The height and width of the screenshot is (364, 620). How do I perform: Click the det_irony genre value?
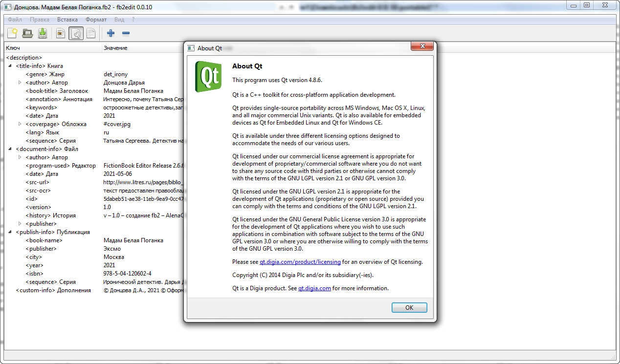[115, 74]
